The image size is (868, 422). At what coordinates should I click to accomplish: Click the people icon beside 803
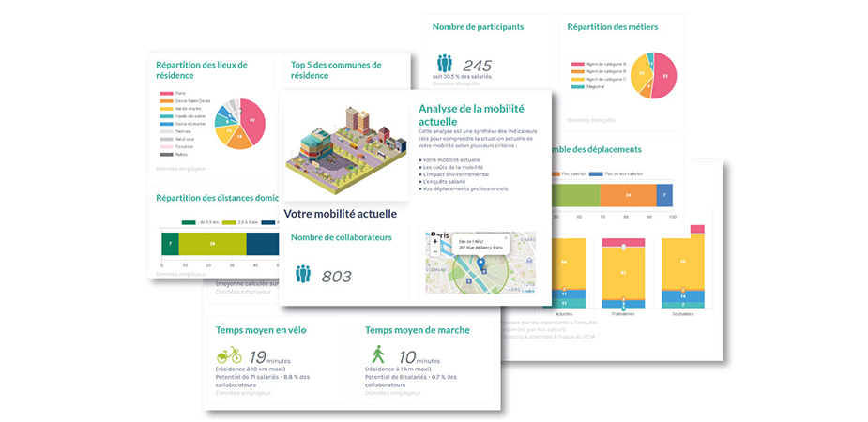coord(303,274)
